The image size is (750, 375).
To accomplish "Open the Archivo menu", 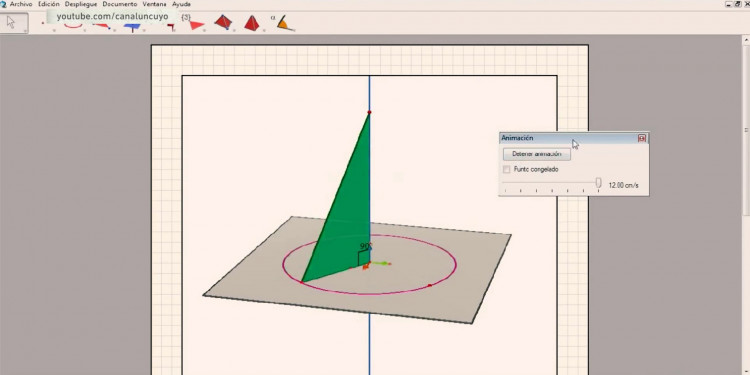I will [21, 4].
